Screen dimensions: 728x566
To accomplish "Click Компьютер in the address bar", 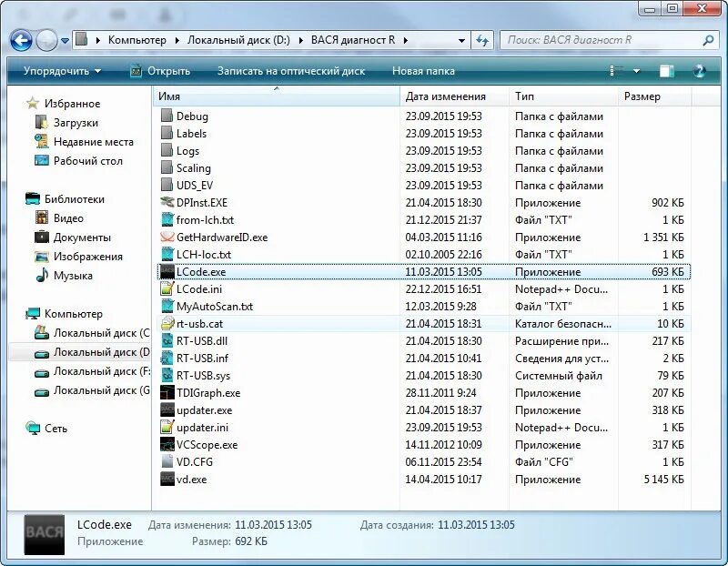I will coord(137,40).
